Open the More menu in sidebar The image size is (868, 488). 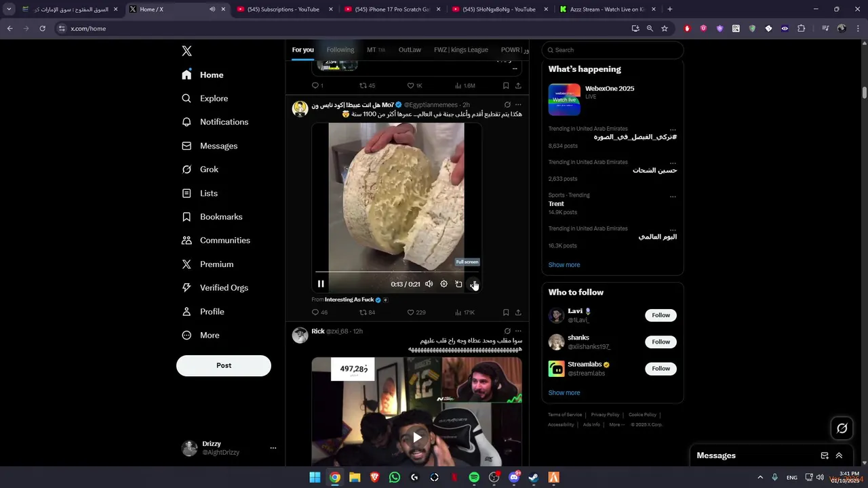point(201,335)
